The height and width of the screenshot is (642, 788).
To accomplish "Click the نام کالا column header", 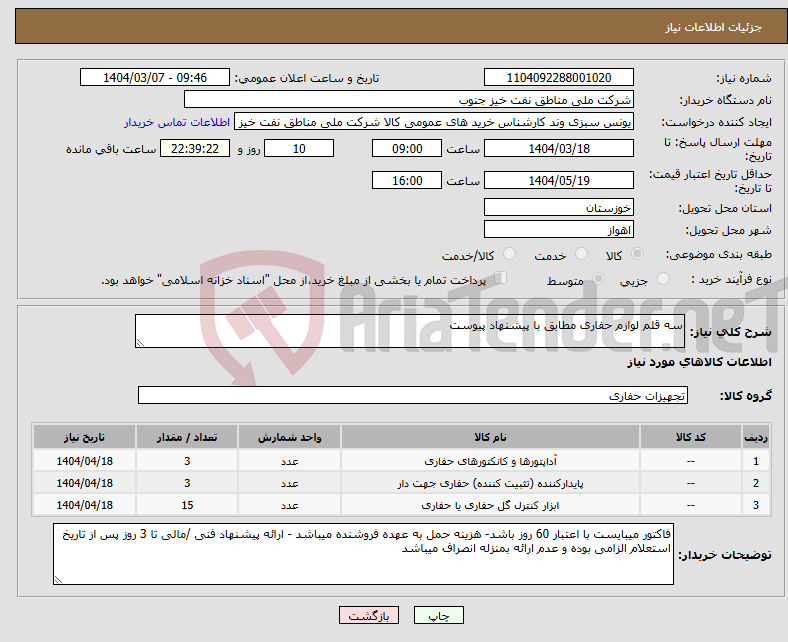I will (490, 437).
